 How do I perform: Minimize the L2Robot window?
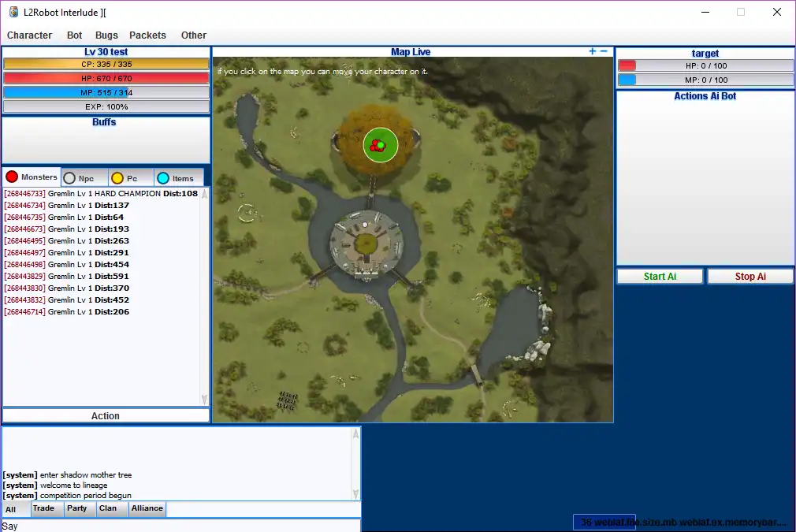705,12
